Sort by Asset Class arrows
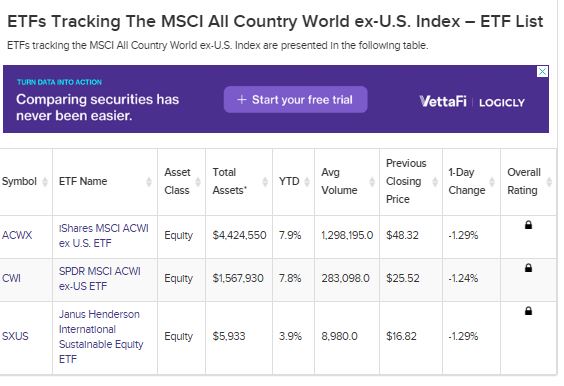 click(x=198, y=182)
